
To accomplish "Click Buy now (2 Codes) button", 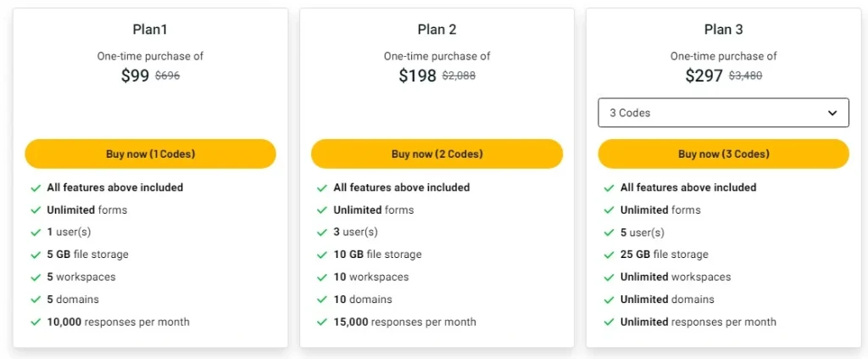I will coord(437,154).
